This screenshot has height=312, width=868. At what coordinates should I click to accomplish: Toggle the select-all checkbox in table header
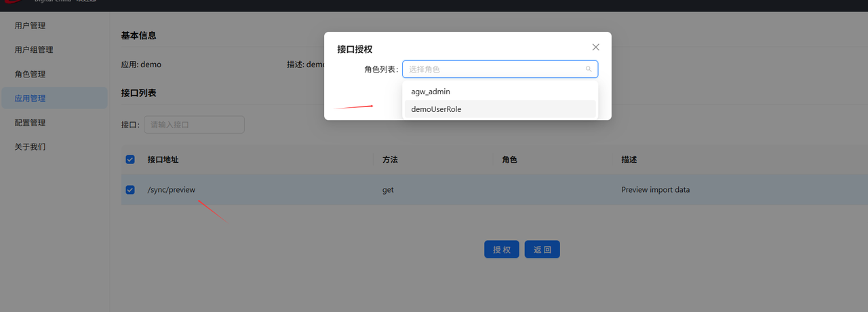pos(130,159)
